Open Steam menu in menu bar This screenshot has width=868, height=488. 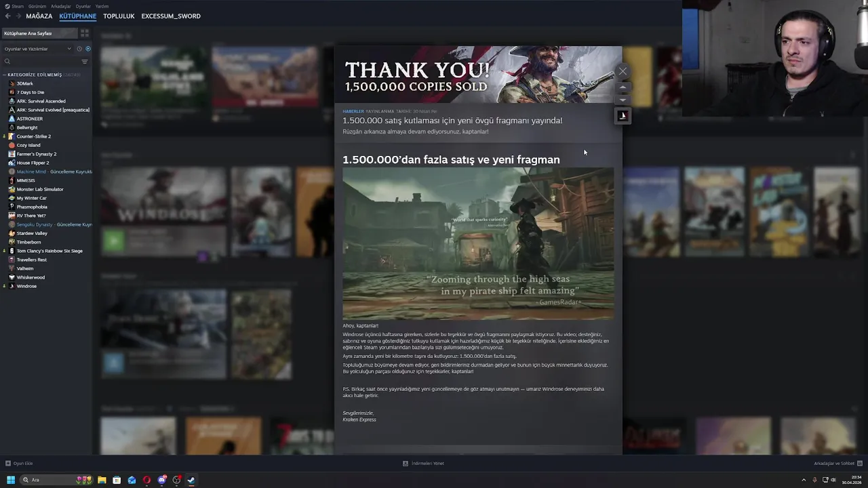(14, 6)
